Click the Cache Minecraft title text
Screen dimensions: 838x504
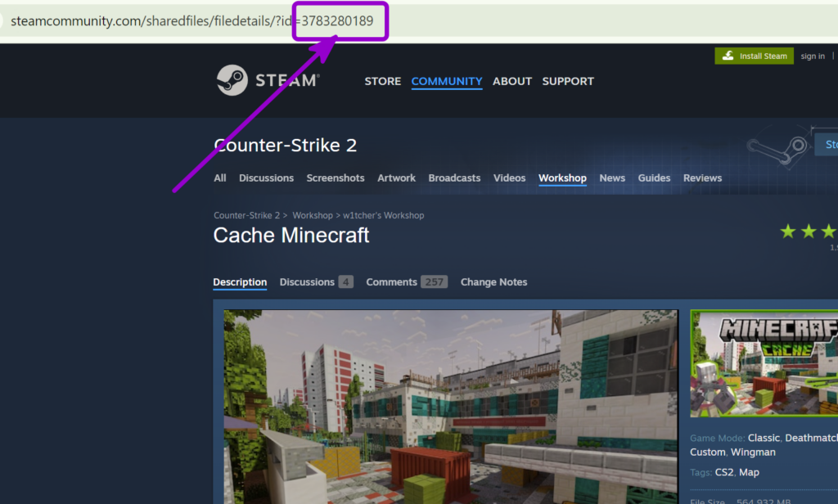click(x=291, y=235)
